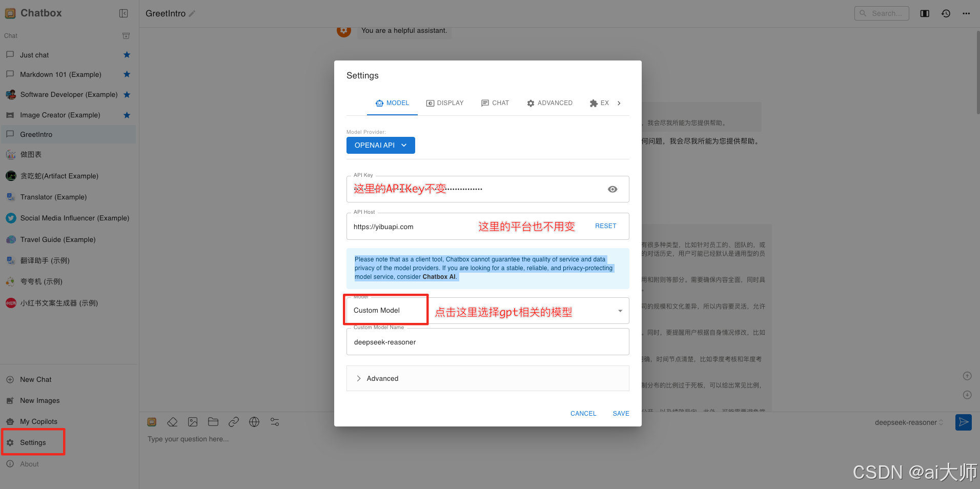Open Software Developer (Example) chat
Screen dimensions: 980x489
coord(68,95)
